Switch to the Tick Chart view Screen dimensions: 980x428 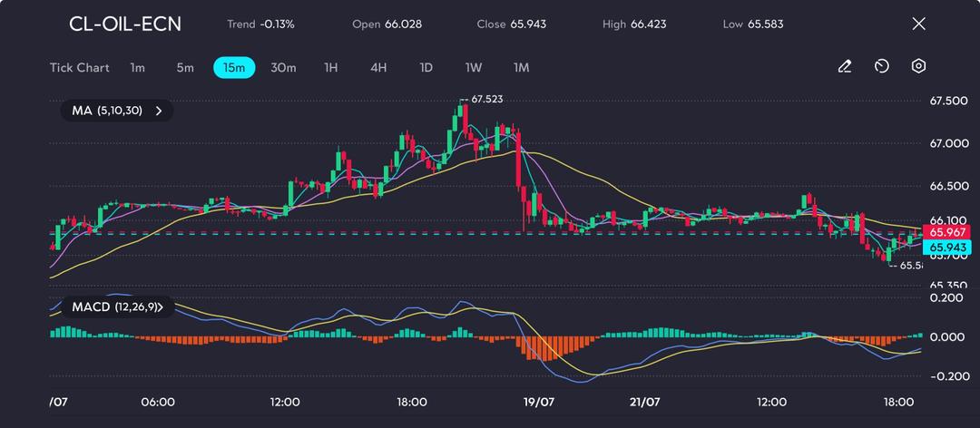coord(80,68)
